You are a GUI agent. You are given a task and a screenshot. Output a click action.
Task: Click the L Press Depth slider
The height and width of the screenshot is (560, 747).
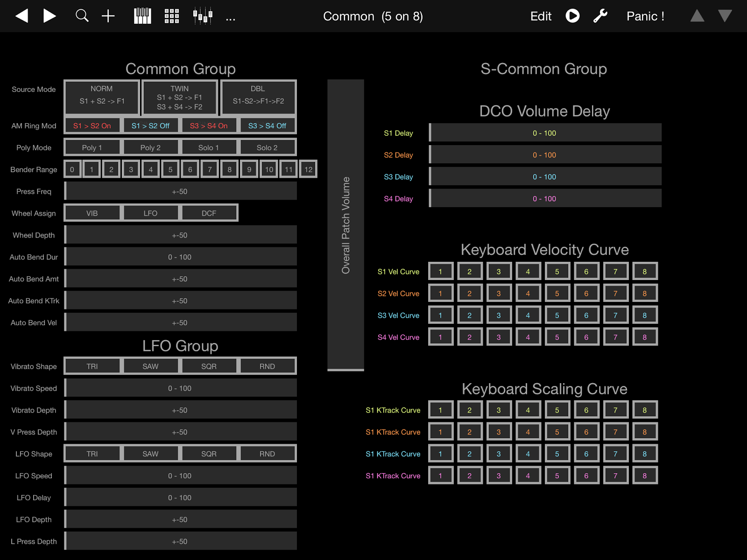[x=180, y=541]
